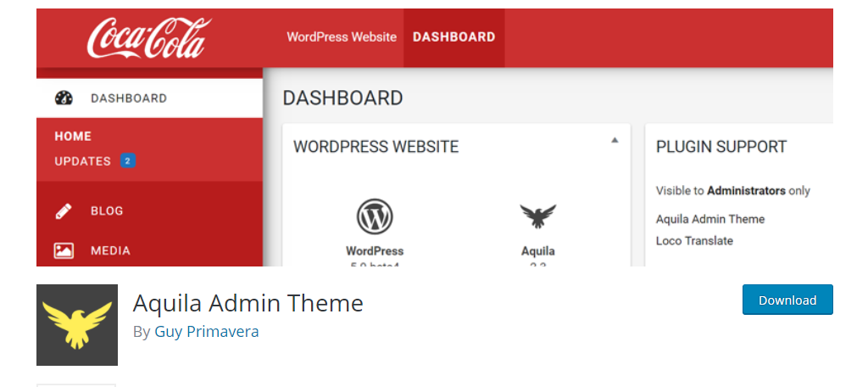Click the Blog pencil icon

[64, 211]
